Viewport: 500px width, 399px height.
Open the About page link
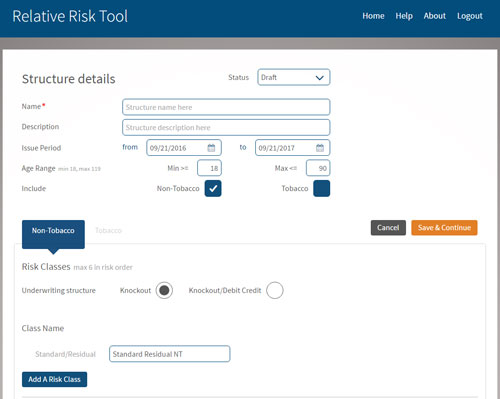[435, 16]
